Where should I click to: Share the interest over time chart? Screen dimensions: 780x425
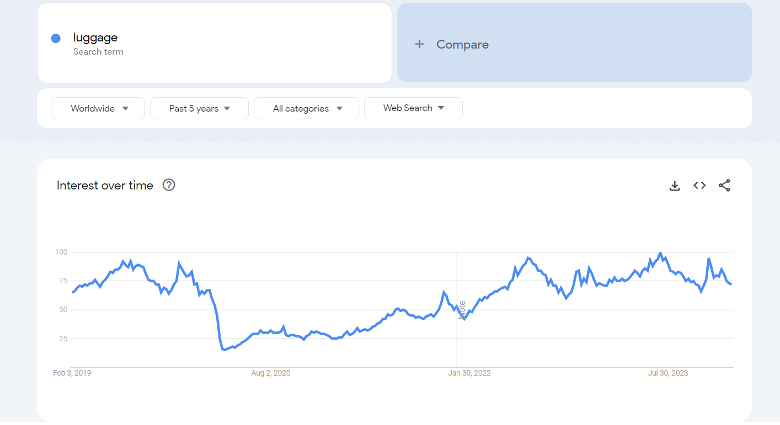coord(724,186)
